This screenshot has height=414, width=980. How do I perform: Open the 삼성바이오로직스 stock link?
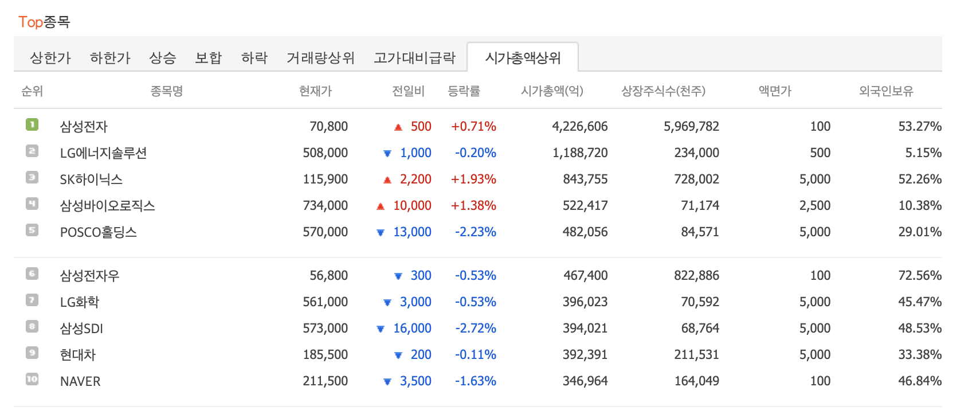pyautogui.click(x=108, y=206)
